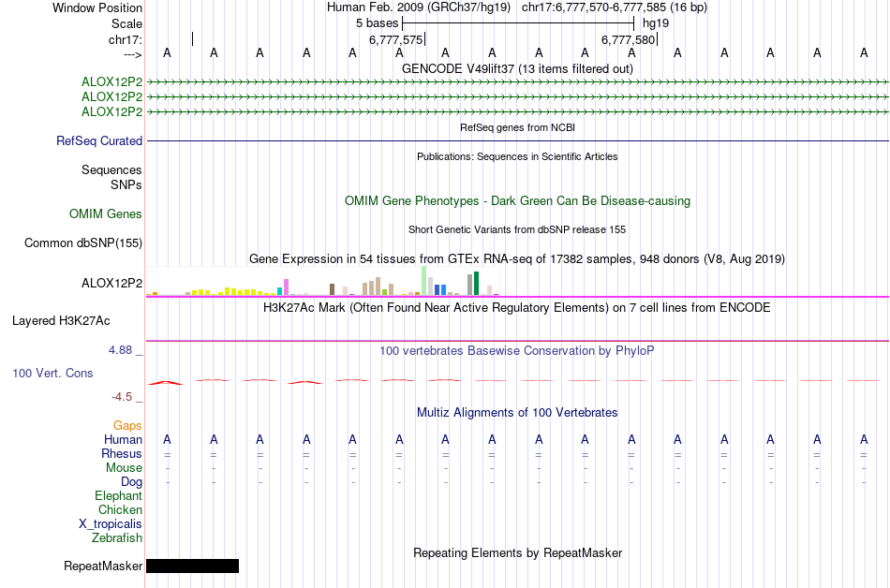This screenshot has width=890, height=588.
Task: Select the Dog alignment row label
Action: [132, 482]
